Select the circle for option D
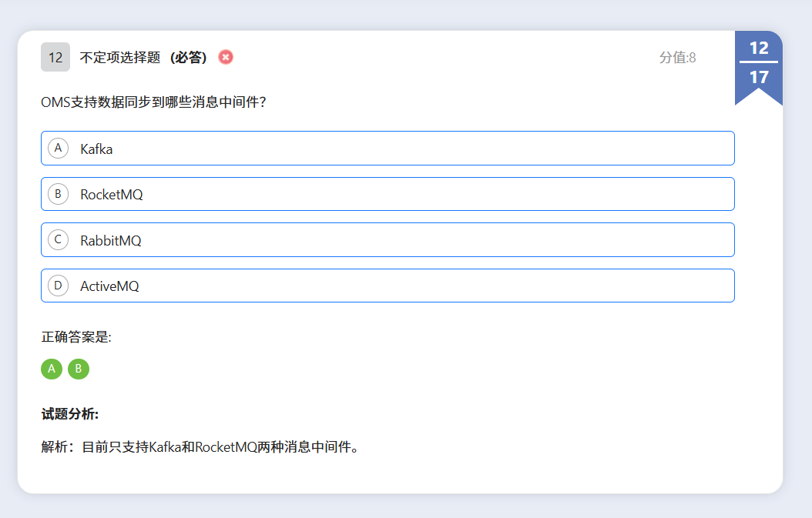This screenshot has height=518, width=812. pyautogui.click(x=58, y=286)
